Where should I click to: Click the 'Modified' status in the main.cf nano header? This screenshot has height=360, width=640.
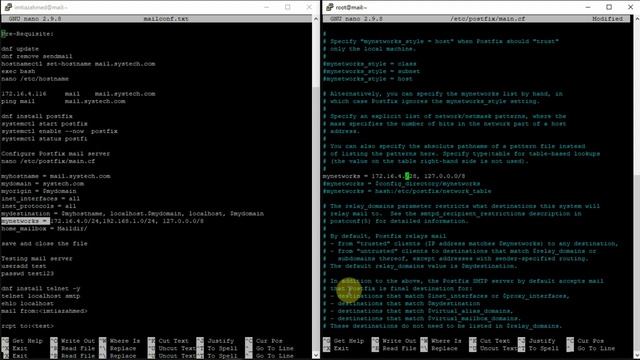[x=607, y=19]
